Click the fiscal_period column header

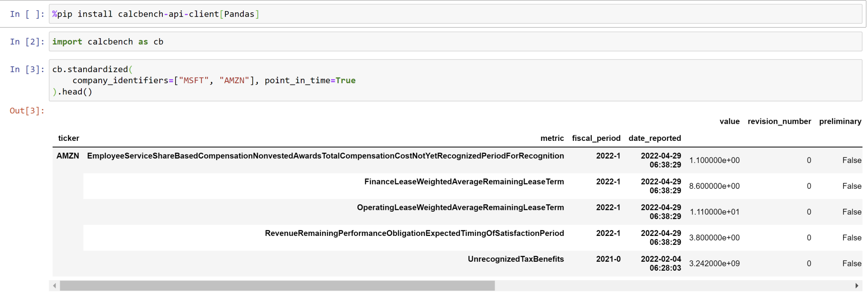[596, 138]
